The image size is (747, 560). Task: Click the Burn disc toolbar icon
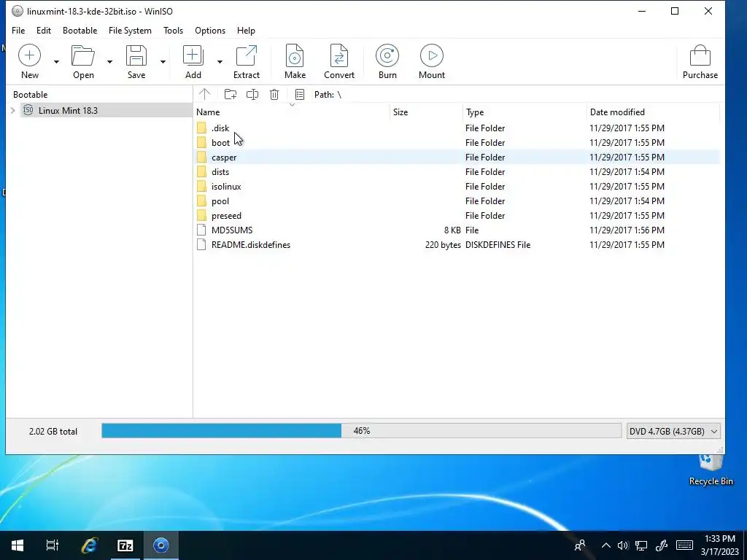click(387, 55)
